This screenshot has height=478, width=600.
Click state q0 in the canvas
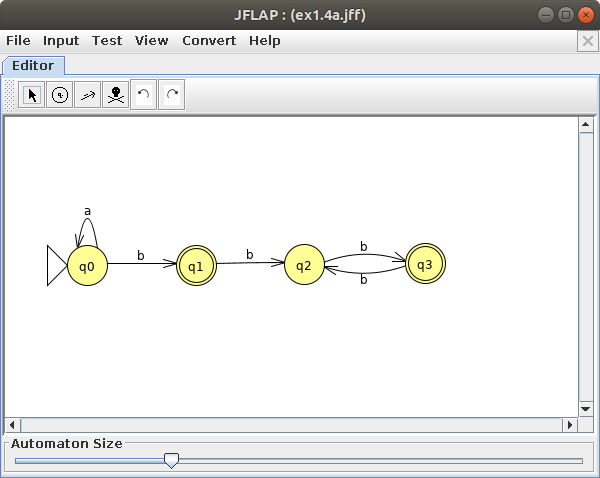click(87, 266)
